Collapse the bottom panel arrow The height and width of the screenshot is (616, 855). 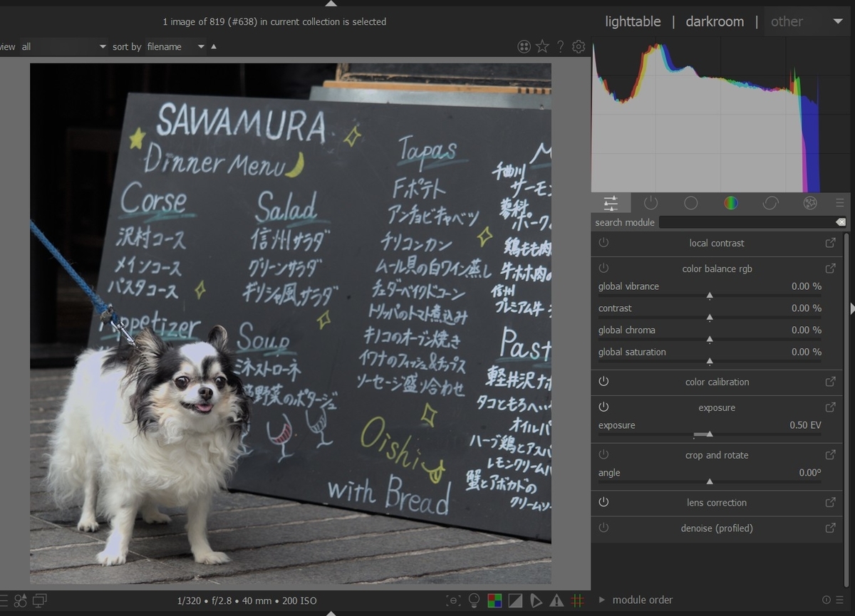[x=331, y=612]
